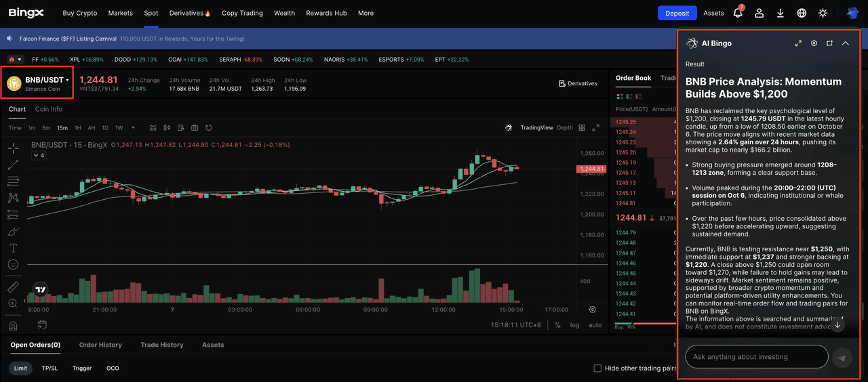Toggle auto scale on chart
This screenshot has height=382, width=868.
coord(595,325)
